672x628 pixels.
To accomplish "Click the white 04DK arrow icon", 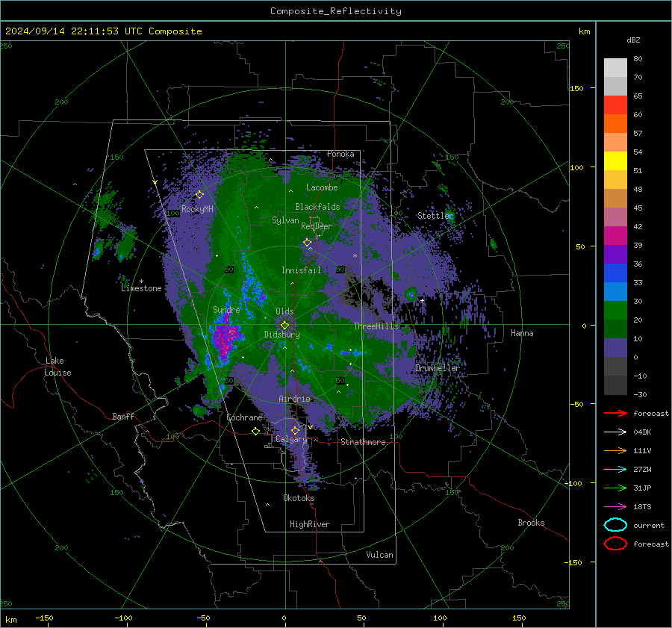I will pos(615,432).
